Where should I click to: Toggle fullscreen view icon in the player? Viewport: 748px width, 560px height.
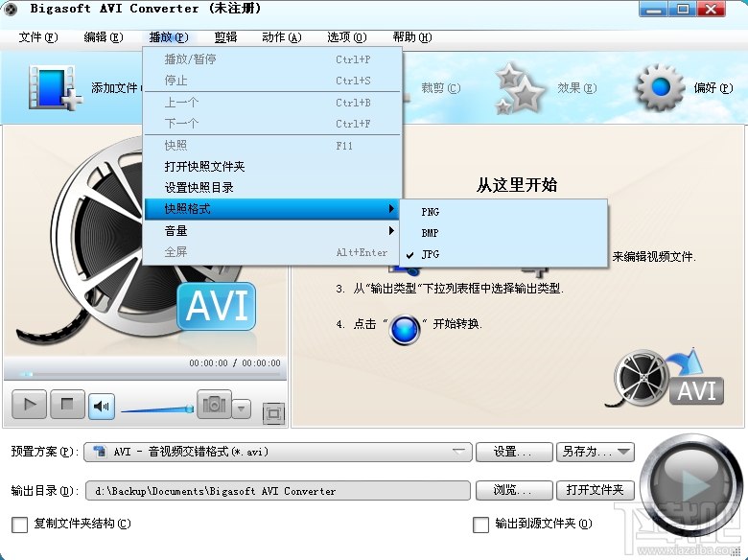point(273,413)
